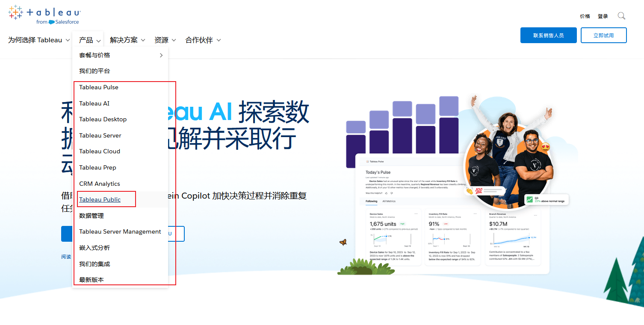Viewport: 644px width, 325px height.
Task: Select 最新版本 menu entry
Action: tap(92, 280)
